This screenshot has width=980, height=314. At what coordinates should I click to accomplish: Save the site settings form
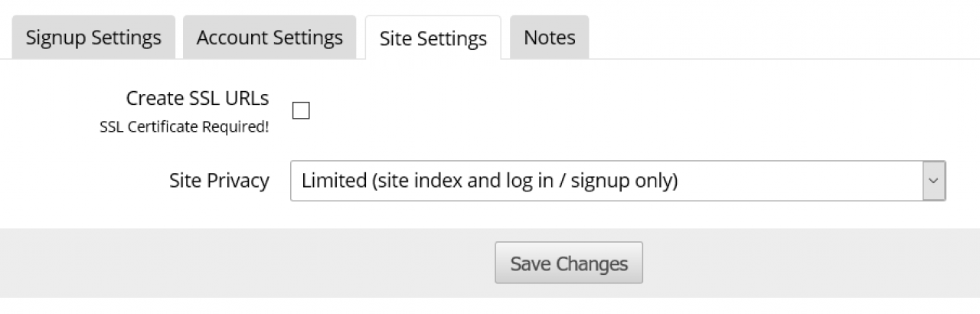pyautogui.click(x=569, y=263)
